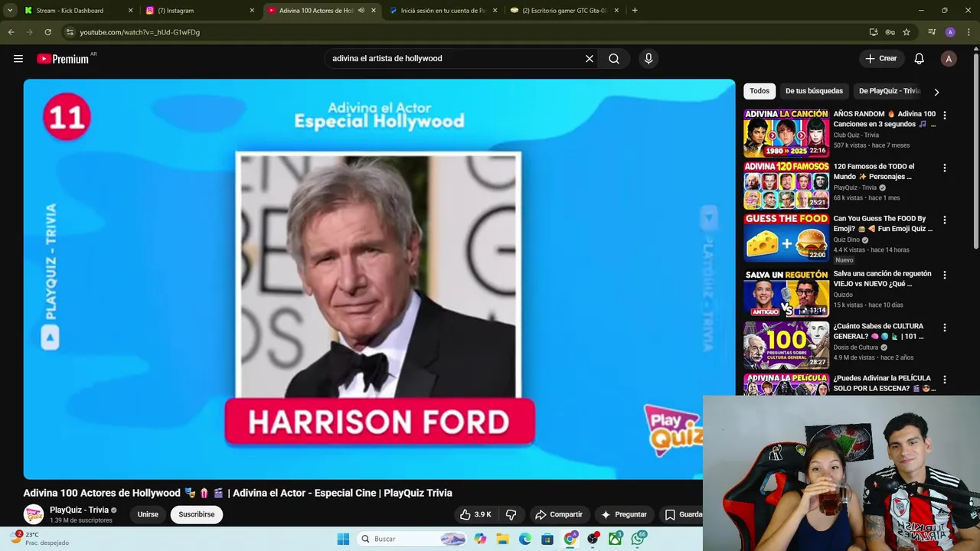Open '120 Famosos de TODO el Mundo' title
980x551 pixels.
point(874,171)
